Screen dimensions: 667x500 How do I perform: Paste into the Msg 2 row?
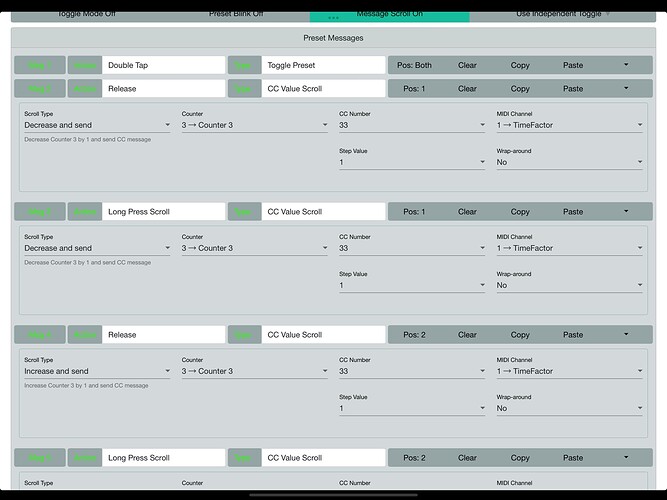pyautogui.click(x=573, y=89)
